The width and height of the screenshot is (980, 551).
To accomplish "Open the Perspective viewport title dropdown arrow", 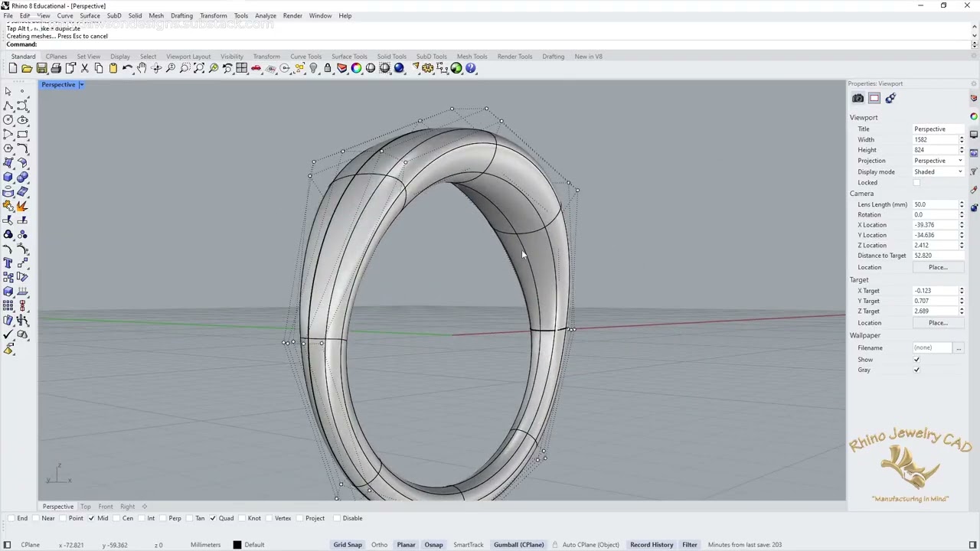I will (x=80, y=85).
